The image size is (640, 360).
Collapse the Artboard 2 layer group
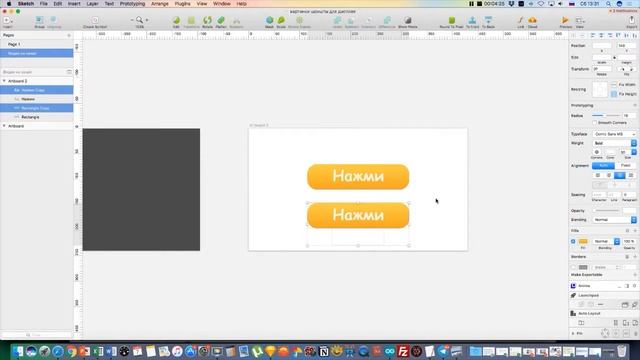pos(4,81)
